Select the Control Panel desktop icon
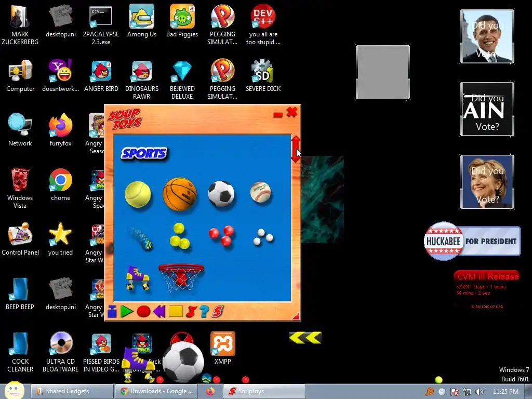532x399 pixels. pyautogui.click(x=20, y=239)
